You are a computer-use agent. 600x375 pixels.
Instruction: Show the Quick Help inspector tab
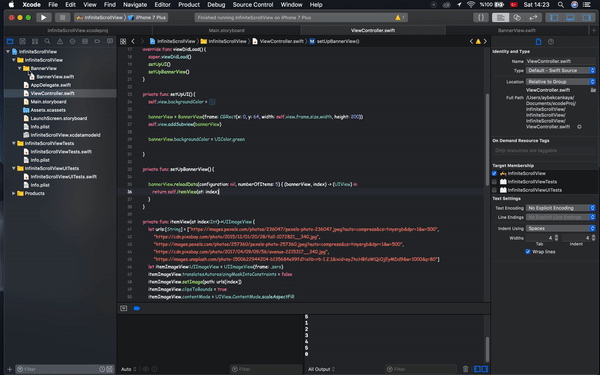click(551, 42)
